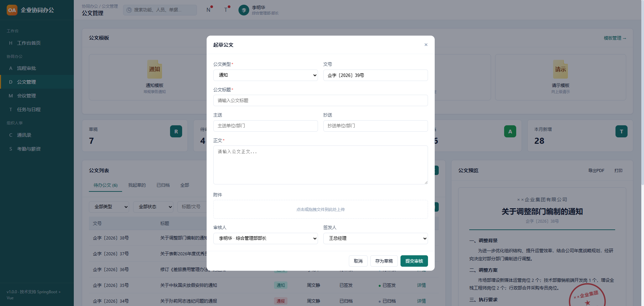
Task: Click the C icon beside 通讯录
Action: (x=11, y=135)
